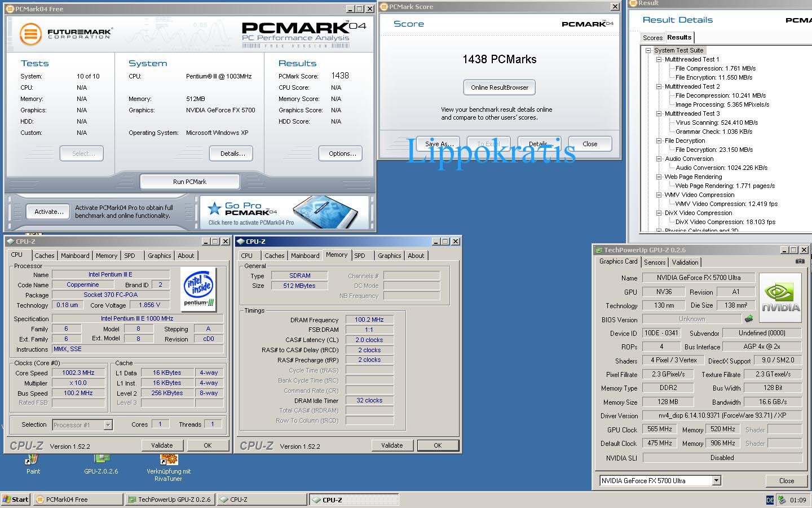Switch to PCMark04 Free in the taskbar
The height and width of the screenshot is (508, 812).
pos(78,500)
